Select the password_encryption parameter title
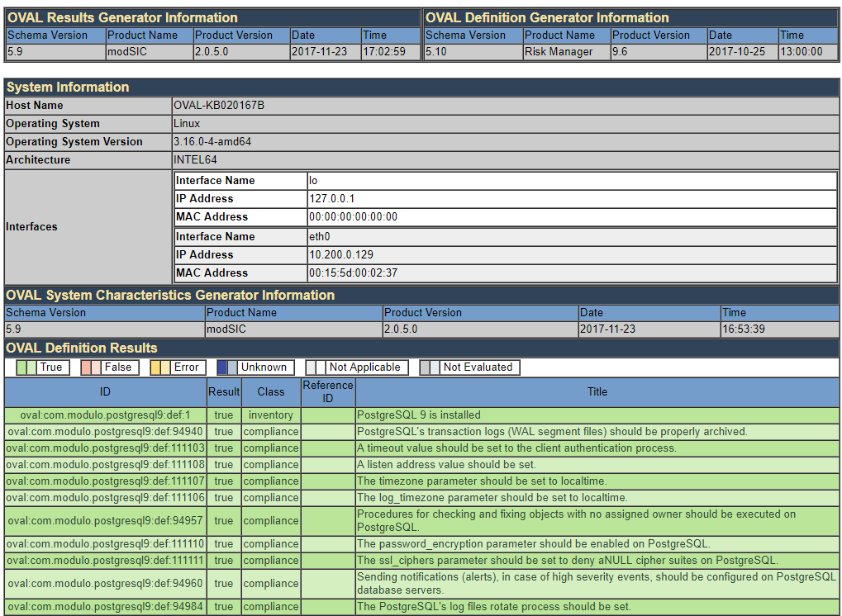Image resolution: width=842 pixels, height=616 pixels. (534, 544)
